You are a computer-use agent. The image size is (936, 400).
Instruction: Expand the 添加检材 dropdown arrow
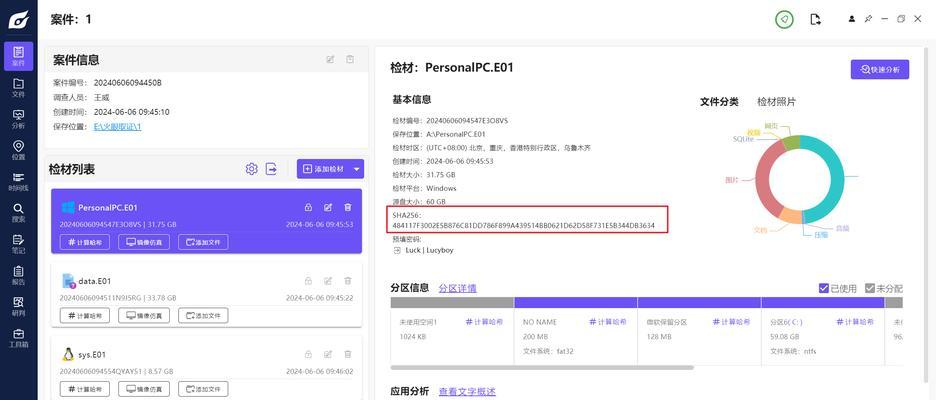click(x=357, y=169)
